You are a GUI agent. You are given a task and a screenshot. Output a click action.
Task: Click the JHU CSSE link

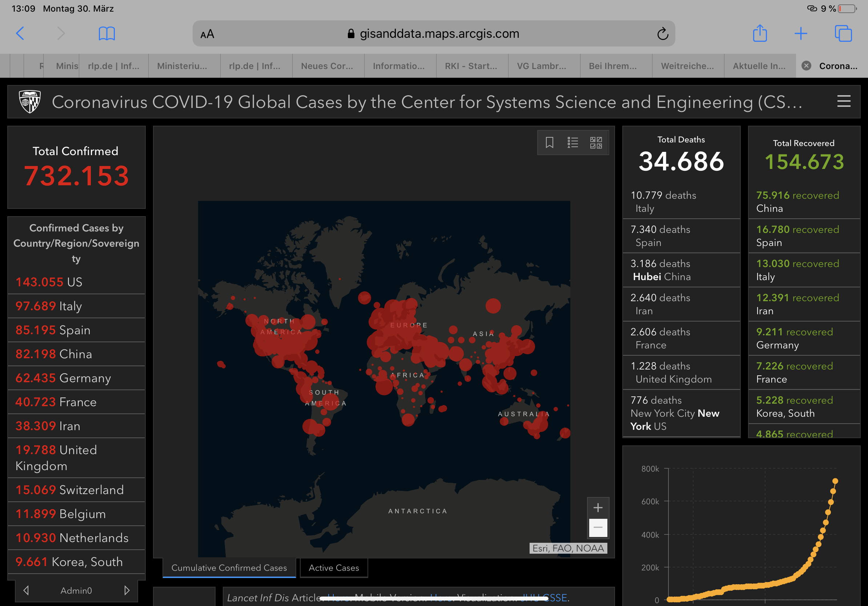(543, 598)
